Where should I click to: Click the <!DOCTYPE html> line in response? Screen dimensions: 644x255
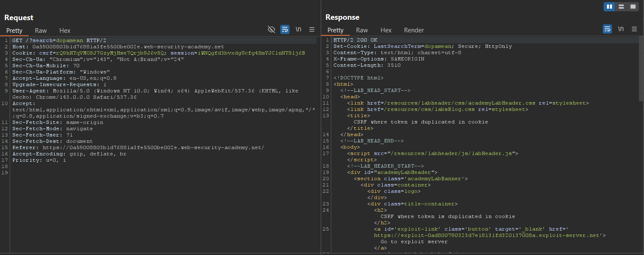[359, 78]
